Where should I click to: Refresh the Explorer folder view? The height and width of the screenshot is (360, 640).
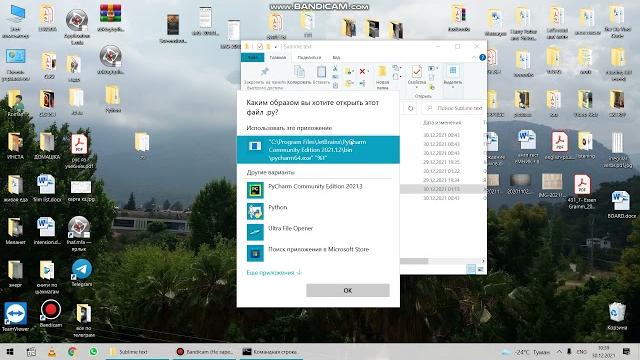tap(411, 108)
